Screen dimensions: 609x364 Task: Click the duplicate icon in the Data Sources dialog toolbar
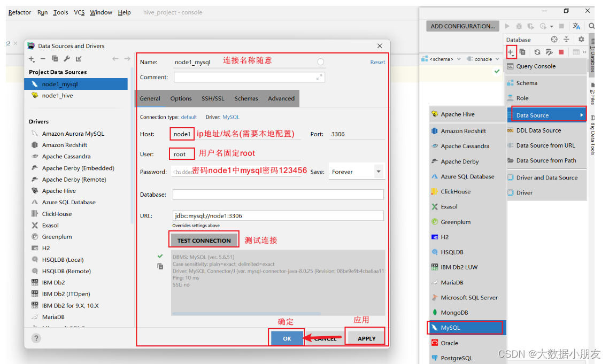click(x=55, y=59)
